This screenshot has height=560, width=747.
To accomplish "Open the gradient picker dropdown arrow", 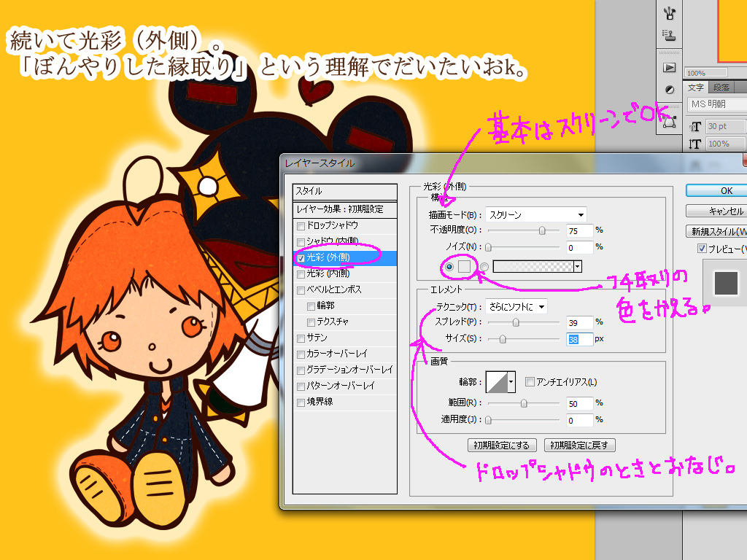I will point(578,267).
